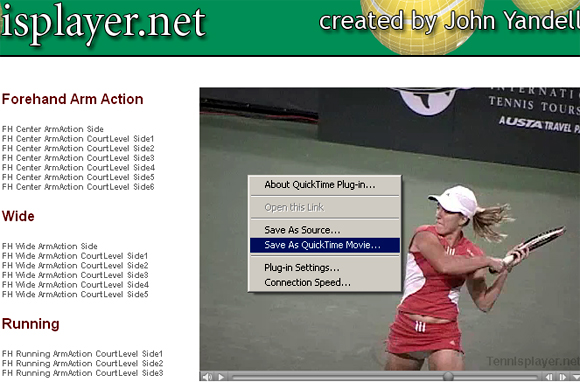
Task: Mute the QuickTime volume speaker icon
Action: point(208,377)
